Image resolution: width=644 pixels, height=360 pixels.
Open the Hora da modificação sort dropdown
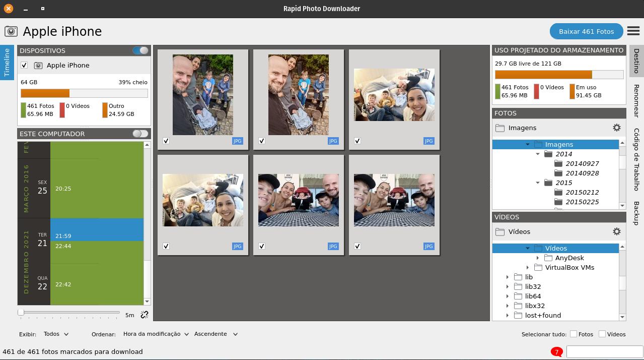(x=156, y=334)
